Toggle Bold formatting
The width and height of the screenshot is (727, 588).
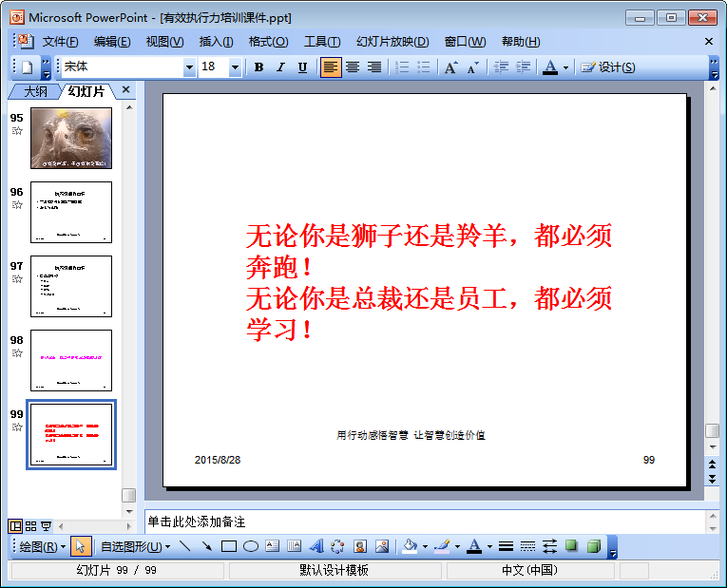(x=258, y=67)
